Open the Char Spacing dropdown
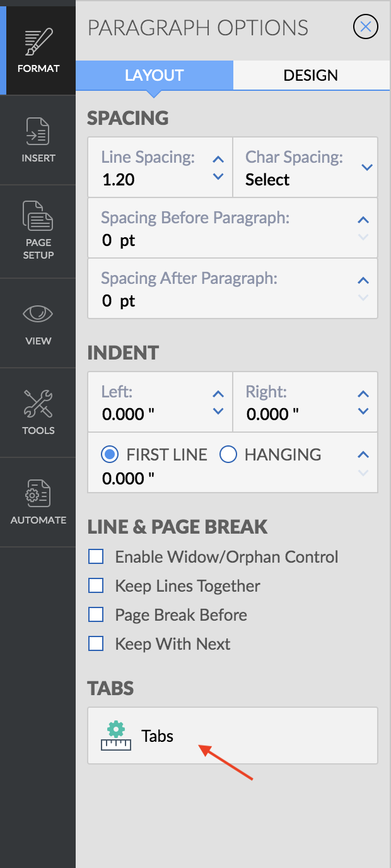 pyautogui.click(x=367, y=168)
